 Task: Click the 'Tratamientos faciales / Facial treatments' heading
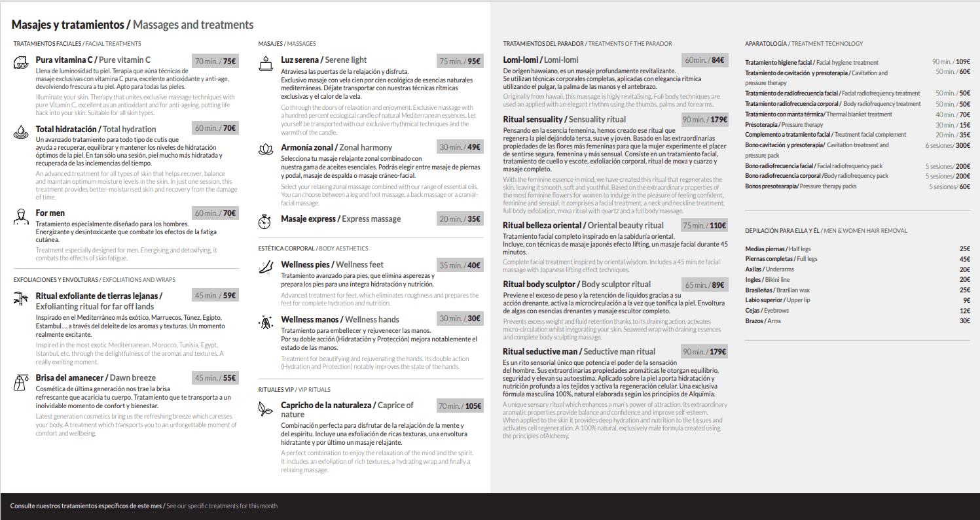click(x=77, y=44)
